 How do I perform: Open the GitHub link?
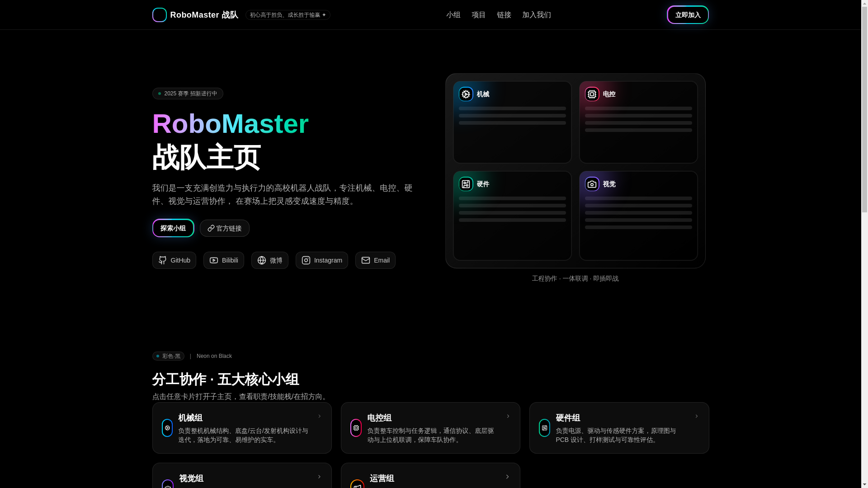pos(174,260)
